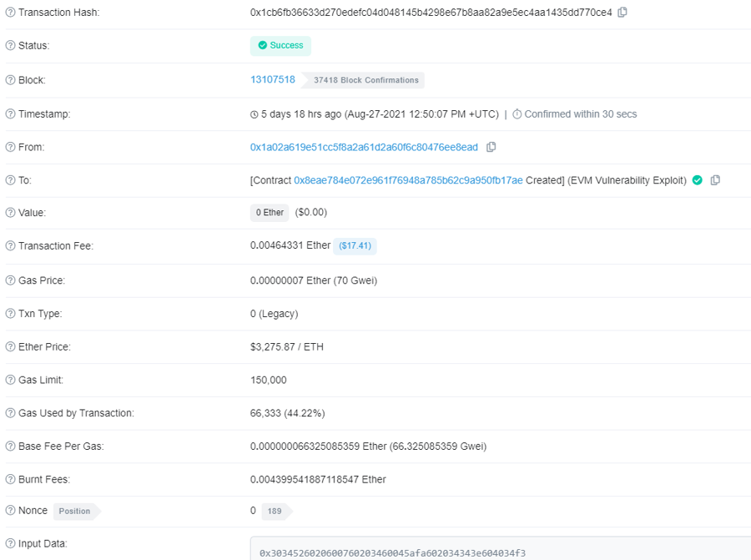Copy the transaction hash to clipboard
The image size is (751, 560).
tap(622, 13)
